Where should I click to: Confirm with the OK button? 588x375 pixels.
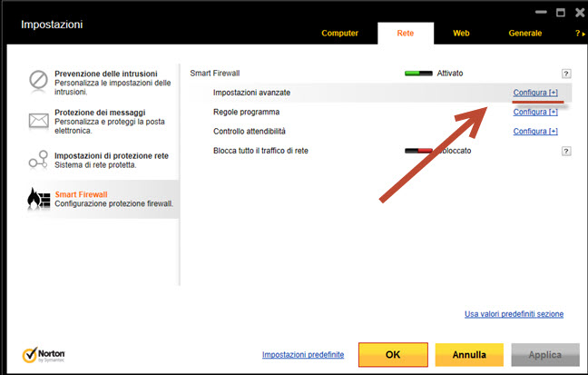point(393,354)
